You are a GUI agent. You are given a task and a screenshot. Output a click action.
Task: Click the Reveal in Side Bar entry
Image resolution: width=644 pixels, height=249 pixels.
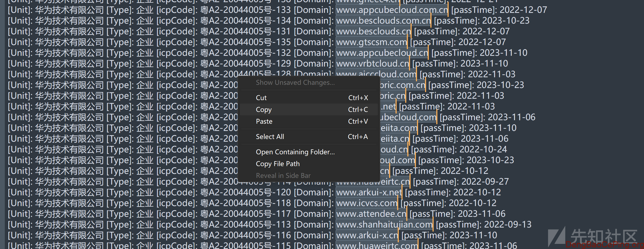click(x=283, y=175)
